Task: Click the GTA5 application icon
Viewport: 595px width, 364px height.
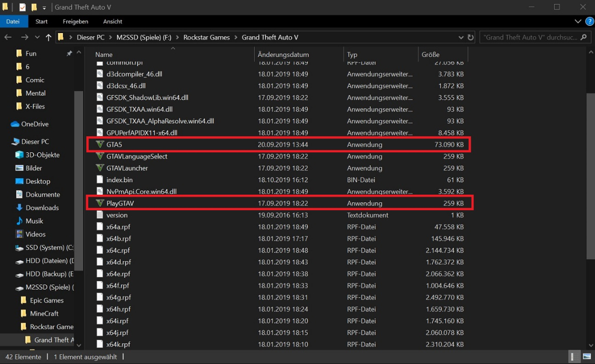Action: (100, 145)
